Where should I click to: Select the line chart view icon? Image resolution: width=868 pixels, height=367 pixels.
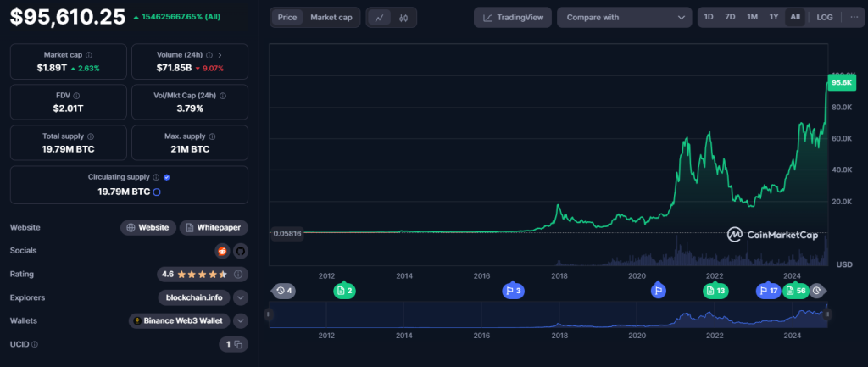(x=379, y=18)
